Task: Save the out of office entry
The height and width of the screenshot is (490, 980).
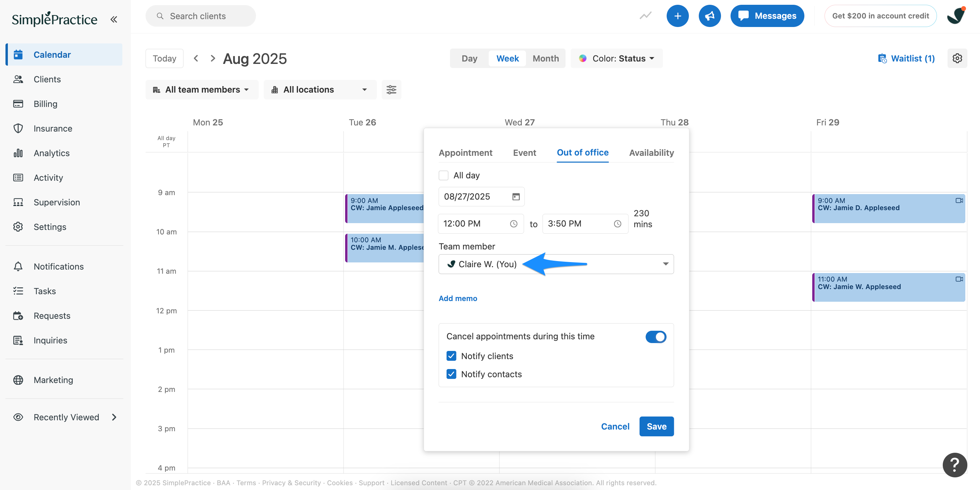Action: 656,426
